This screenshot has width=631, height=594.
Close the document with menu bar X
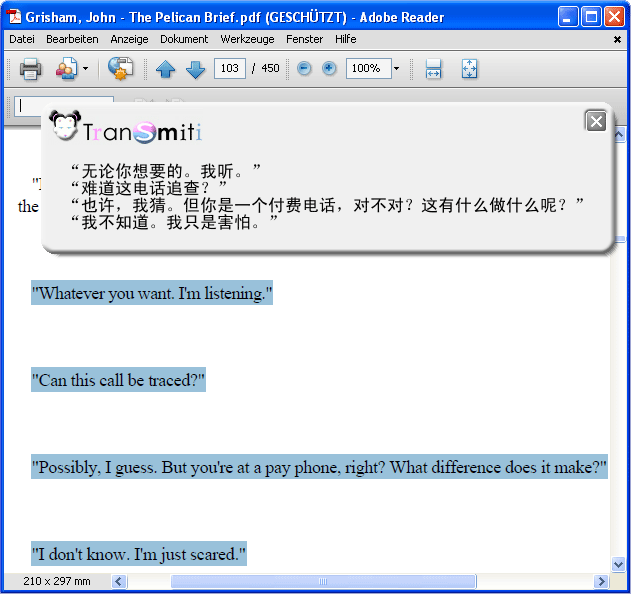[x=617, y=39]
